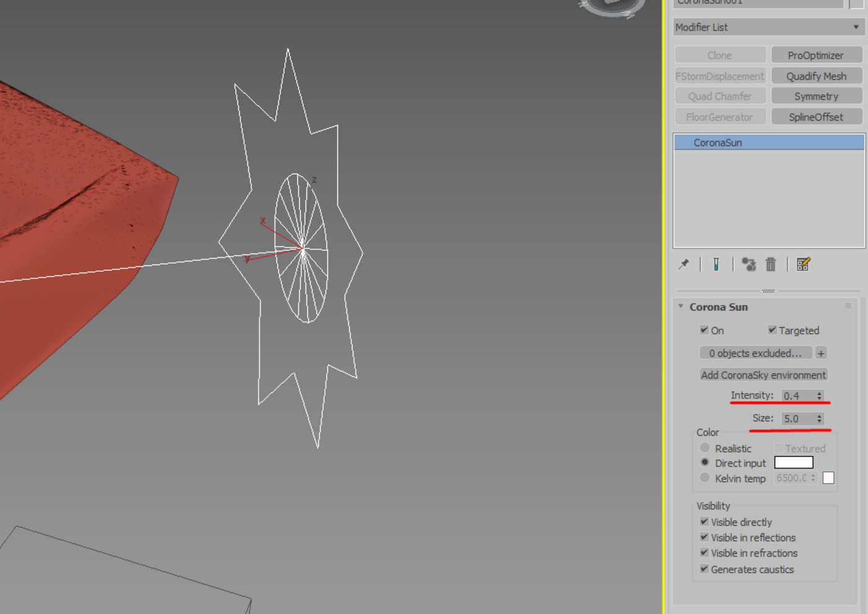Click the plus button next to objects excluded

821,353
